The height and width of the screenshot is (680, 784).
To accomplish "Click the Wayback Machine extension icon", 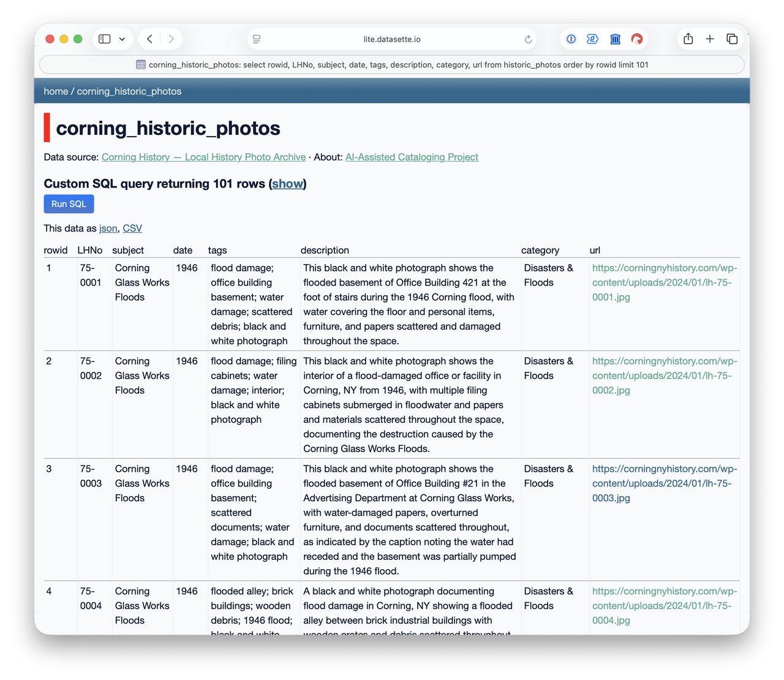I will coord(615,39).
